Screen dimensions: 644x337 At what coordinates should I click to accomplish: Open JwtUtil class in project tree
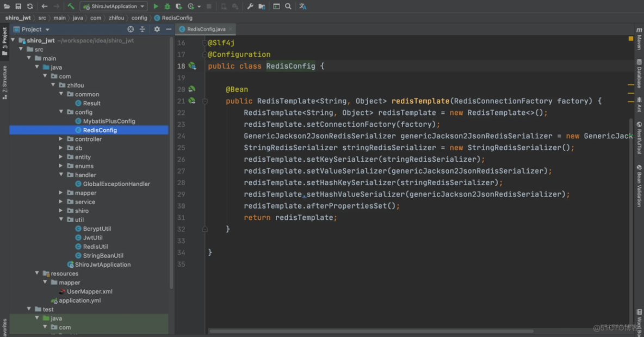92,238
